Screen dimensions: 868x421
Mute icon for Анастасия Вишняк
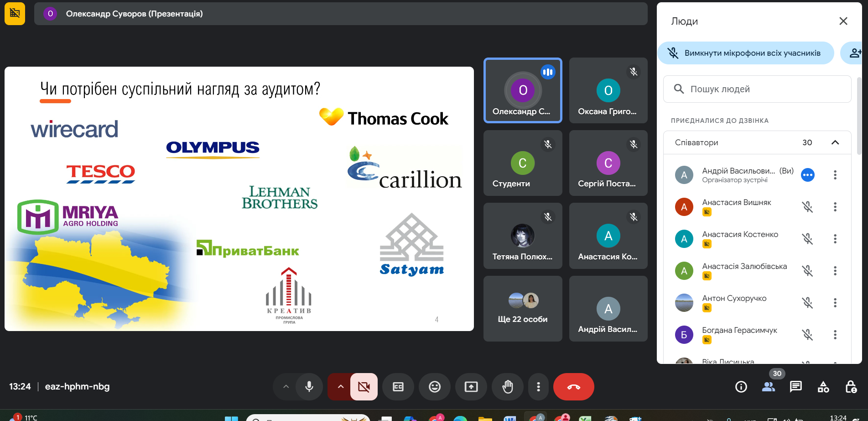click(808, 207)
